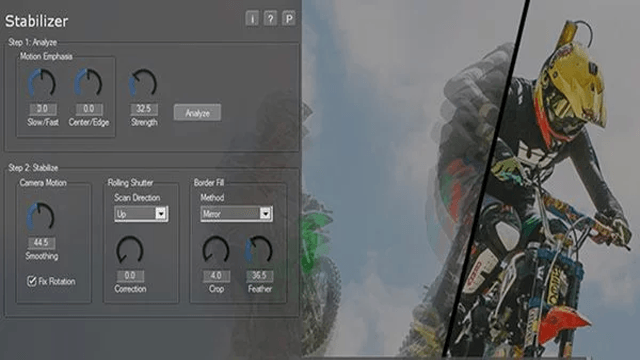The image size is (640, 360).
Task: Click the 'P' presets icon button
Action: pos(289,19)
